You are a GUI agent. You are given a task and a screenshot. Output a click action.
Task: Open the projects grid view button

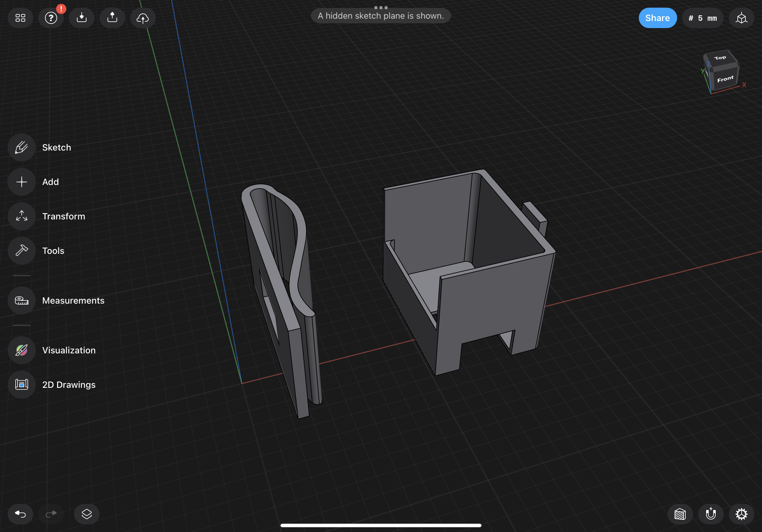pos(20,18)
